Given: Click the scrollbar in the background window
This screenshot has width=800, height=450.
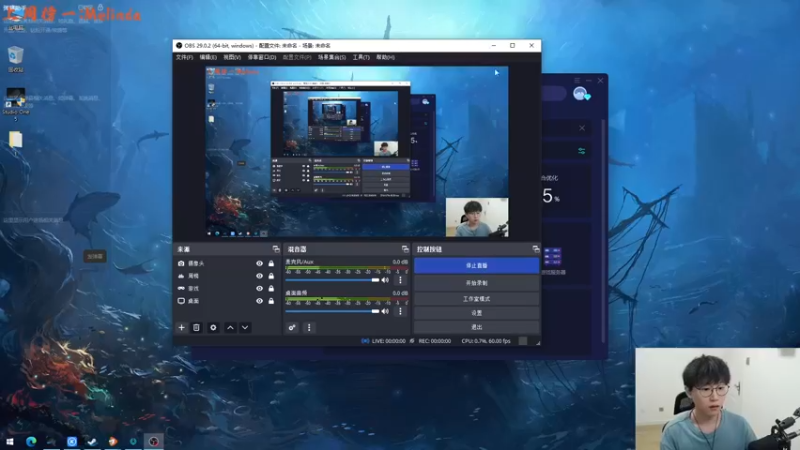Looking at the screenshot, I should (603, 230).
